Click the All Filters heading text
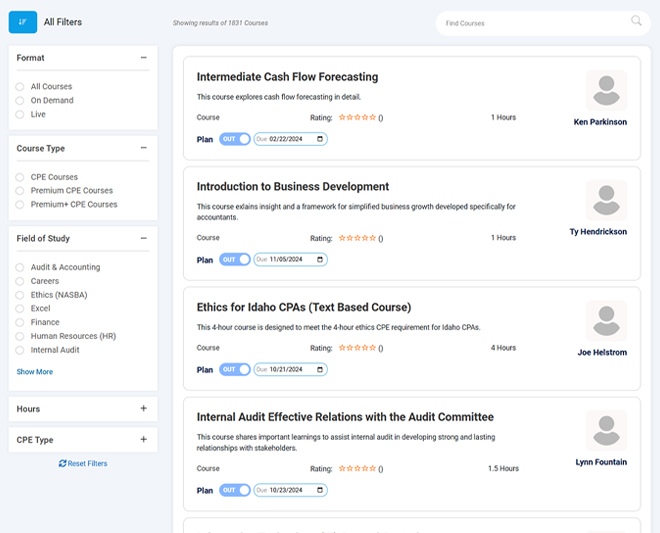The image size is (660, 533). [63, 22]
